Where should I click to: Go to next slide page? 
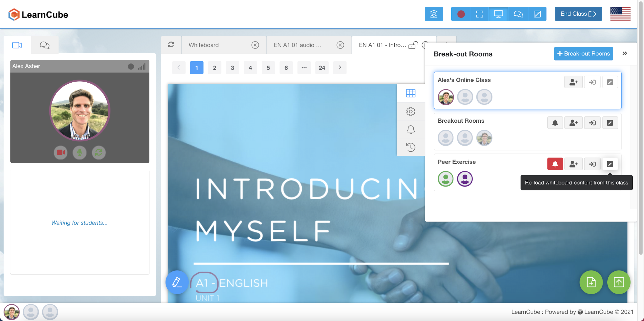tap(340, 67)
